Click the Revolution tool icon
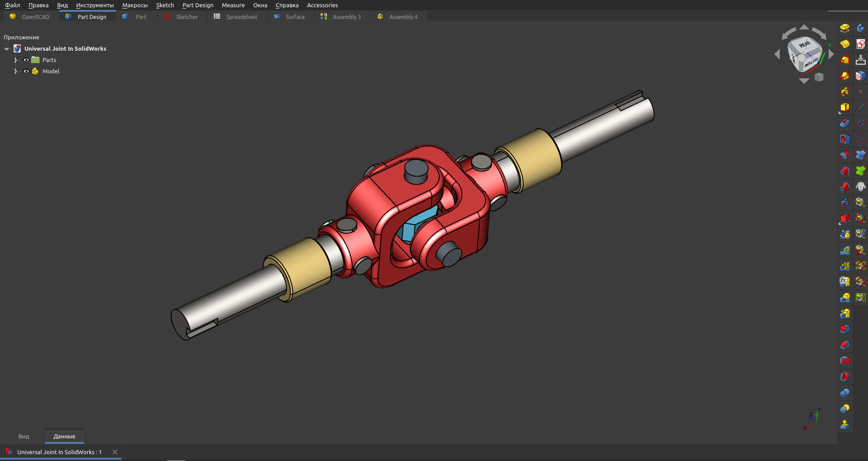Image resolution: width=868 pixels, height=461 pixels. [x=844, y=44]
